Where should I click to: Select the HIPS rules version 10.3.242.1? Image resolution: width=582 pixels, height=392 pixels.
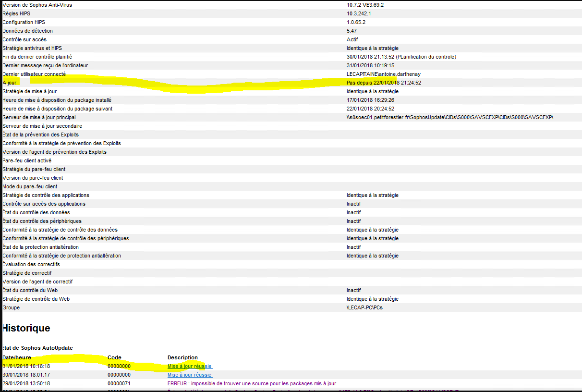click(359, 13)
